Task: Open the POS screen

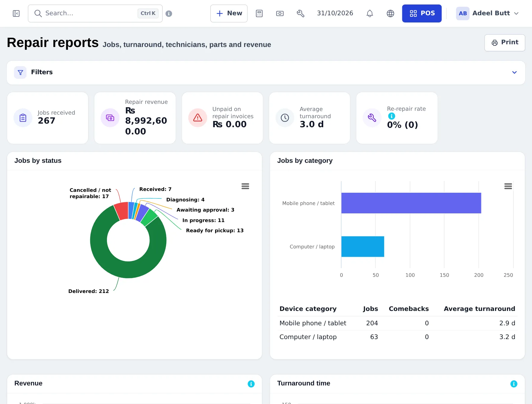Action: point(422,13)
